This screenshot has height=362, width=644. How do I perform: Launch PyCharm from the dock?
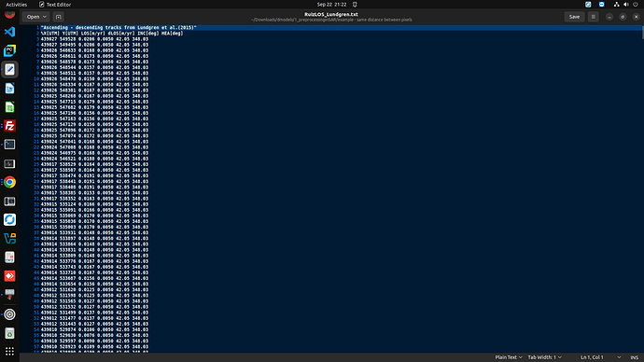(x=9, y=50)
